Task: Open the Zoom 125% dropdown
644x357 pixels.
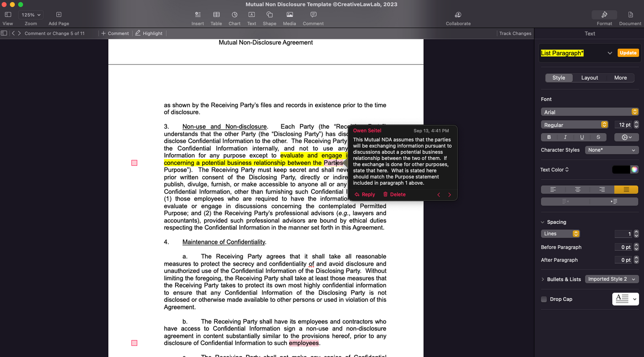Action: (x=31, y=15)
